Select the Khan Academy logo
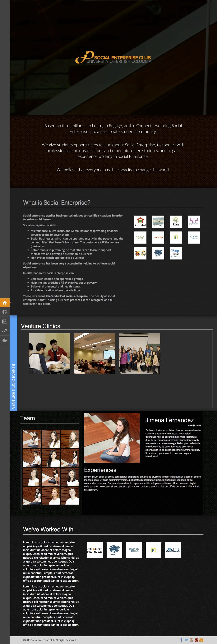217x644 pixels. pyautogui.click(x=176, y=222)
